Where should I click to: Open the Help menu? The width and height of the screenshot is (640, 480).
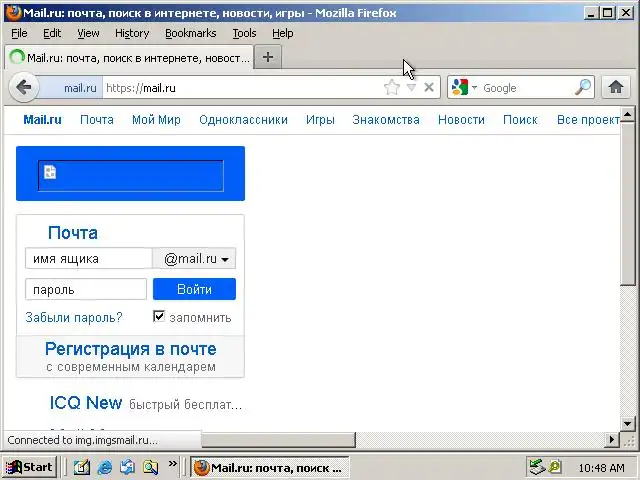coord(282,33)
